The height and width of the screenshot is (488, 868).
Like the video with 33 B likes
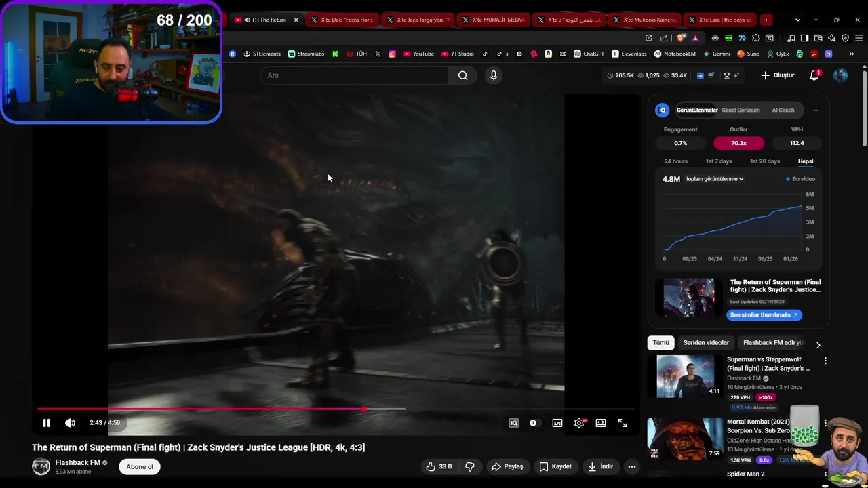439,466
